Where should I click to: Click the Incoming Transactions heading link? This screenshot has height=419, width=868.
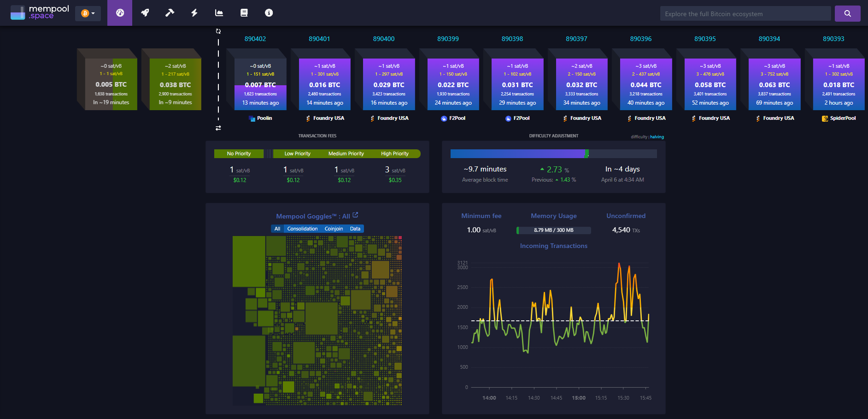[x=554, y=246]
